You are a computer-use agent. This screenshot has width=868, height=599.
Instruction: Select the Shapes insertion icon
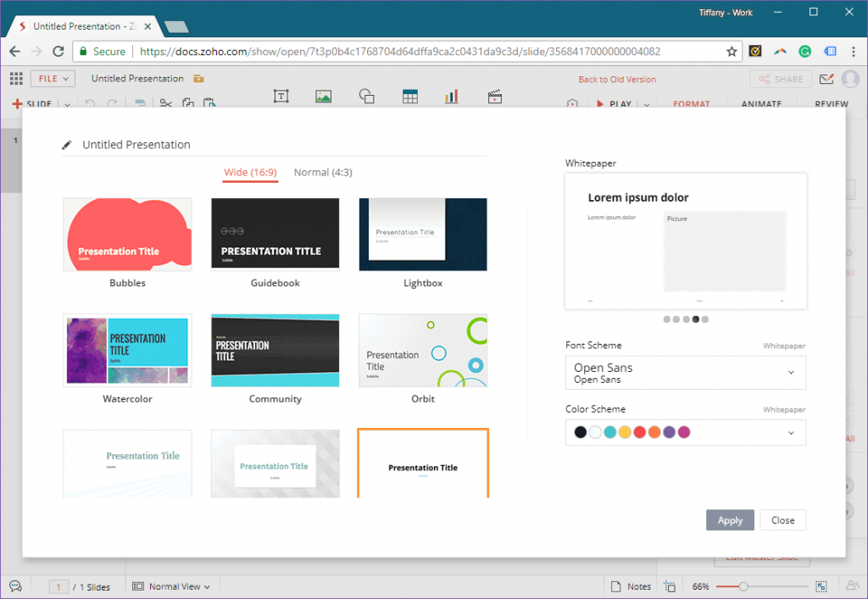[x=366, y=97]
